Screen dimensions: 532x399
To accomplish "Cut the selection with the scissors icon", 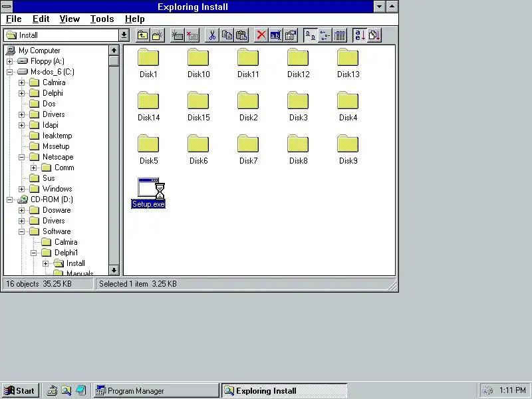I will (212, 35).
